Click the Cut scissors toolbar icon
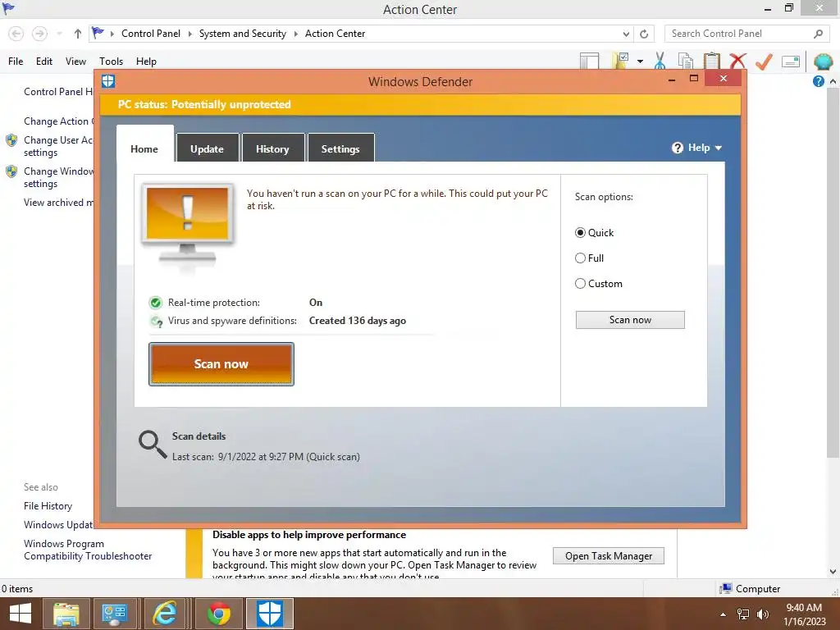Image resolution: width=840 pixels, height=630 pixels. pyautogui.click(x=660, y=61)
